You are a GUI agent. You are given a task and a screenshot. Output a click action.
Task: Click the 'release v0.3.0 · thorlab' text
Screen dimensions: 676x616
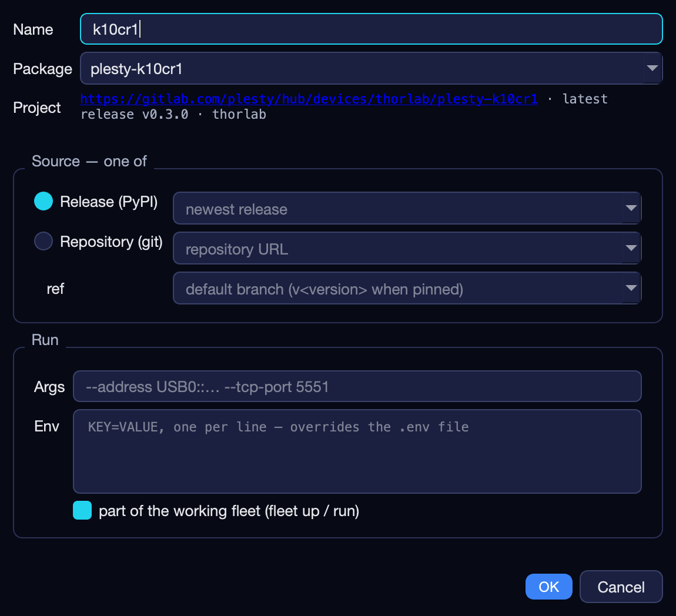tap(173, 114)
